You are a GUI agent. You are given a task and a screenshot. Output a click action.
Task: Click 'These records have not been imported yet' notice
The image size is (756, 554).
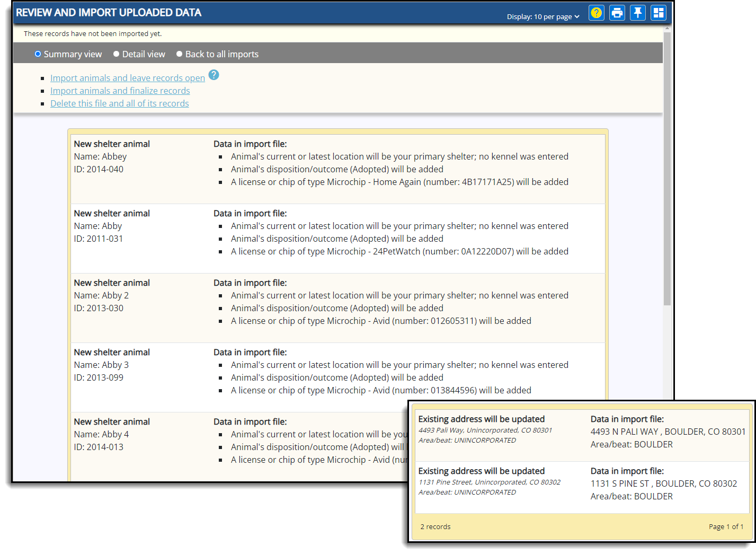click(x=93, y=33)
